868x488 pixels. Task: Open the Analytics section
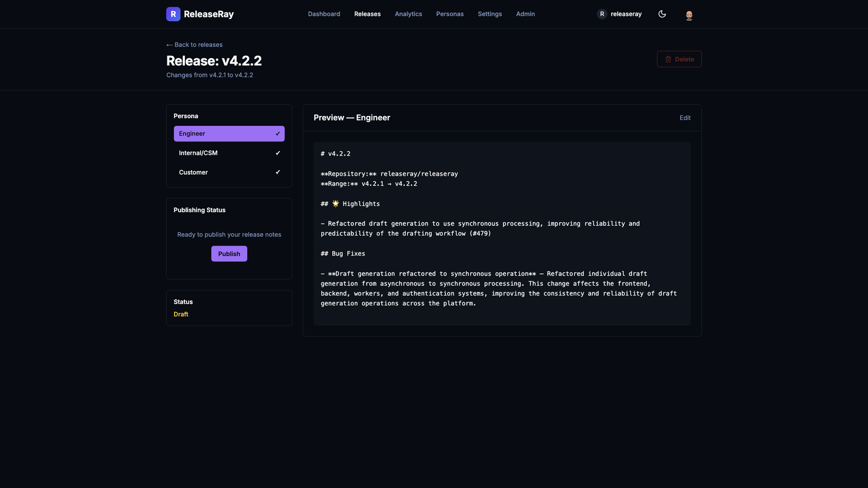tap(408, 14)
